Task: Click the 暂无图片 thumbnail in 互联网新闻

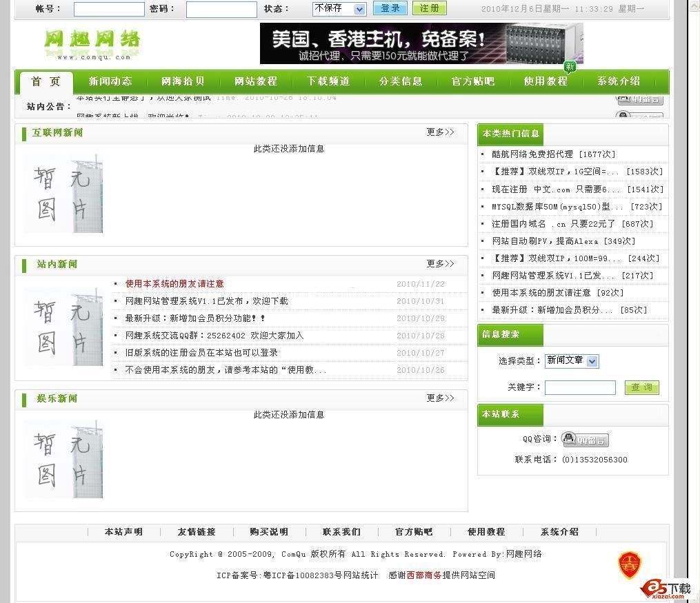Action: [x=63, y=194]
